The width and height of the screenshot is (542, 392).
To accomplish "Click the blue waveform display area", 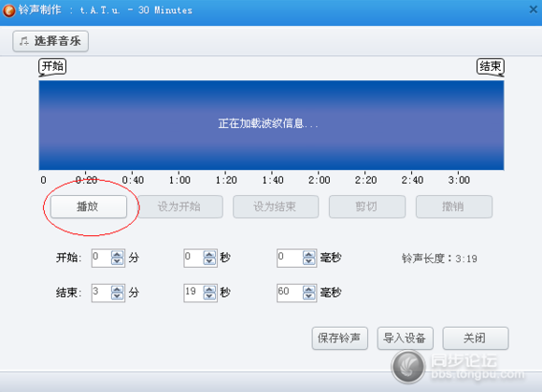I will tap(271, 125).
